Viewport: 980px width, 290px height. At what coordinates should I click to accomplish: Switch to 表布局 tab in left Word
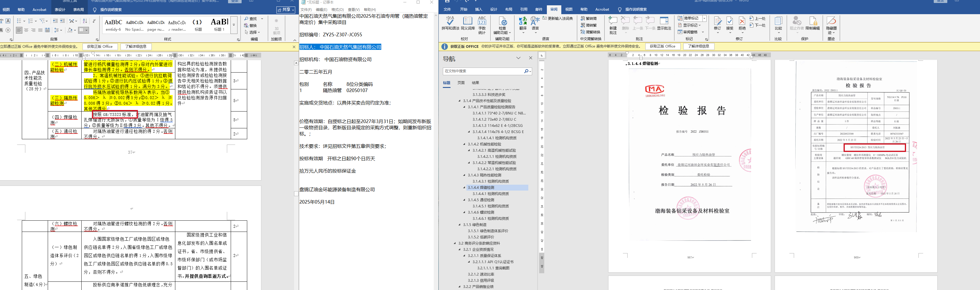pyautogui.click(x=78, y=9)
